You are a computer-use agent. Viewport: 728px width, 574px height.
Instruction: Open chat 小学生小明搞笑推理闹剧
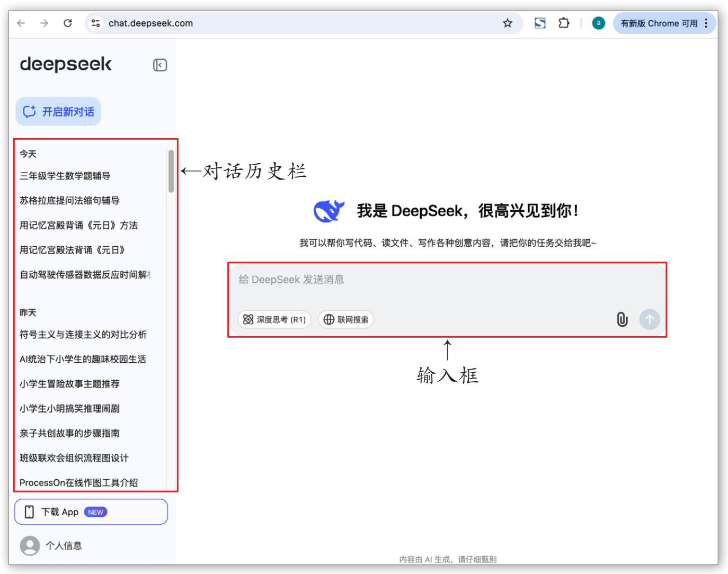(69, 409)
